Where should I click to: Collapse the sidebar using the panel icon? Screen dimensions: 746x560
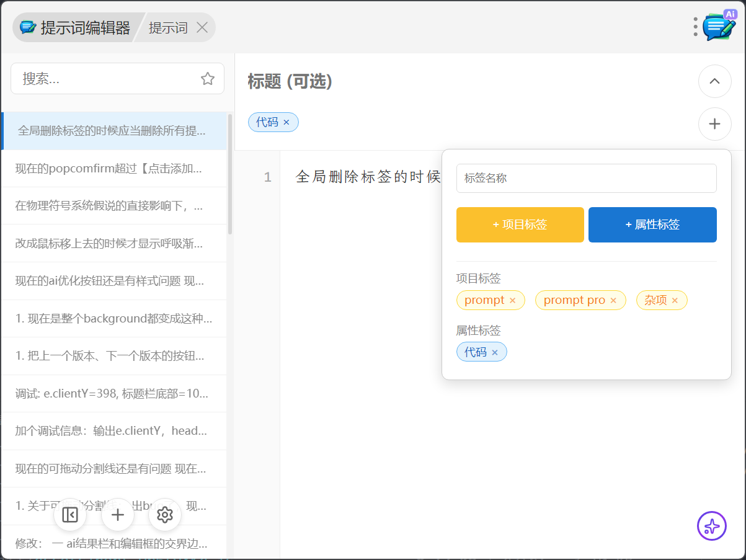[x=70, y=515]
